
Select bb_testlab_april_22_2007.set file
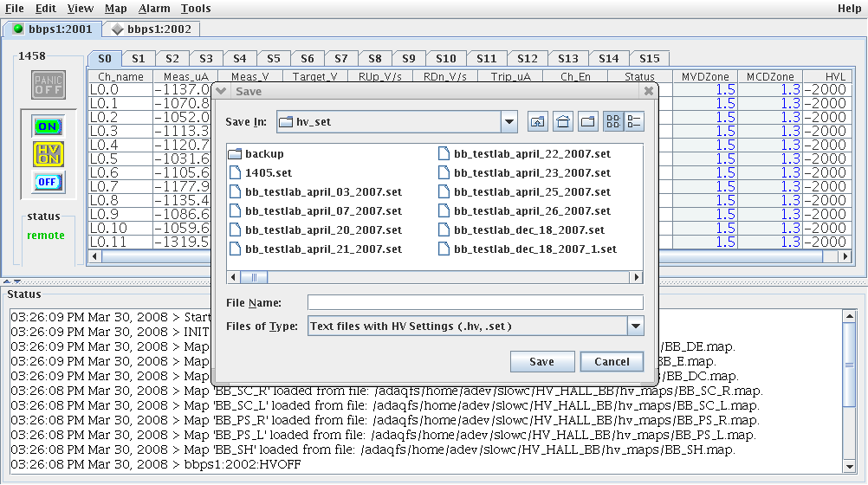click(524, 154)
